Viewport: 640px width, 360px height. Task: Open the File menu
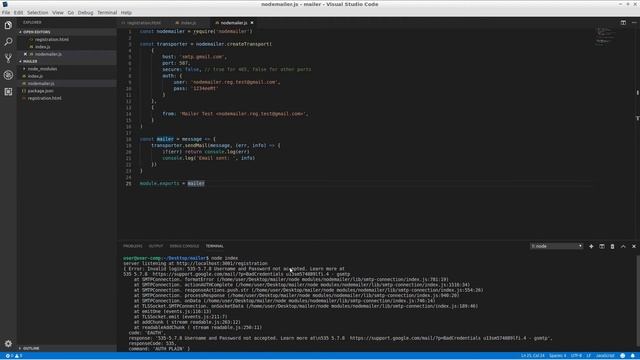(6, 13)
